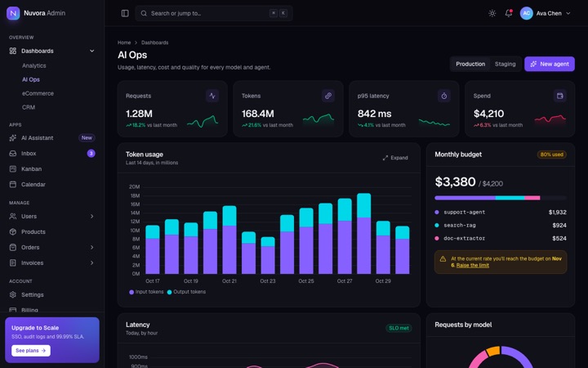Click the Requests card activity icon
The height and width of the screenshot is (368, 588).
(212, 96)
